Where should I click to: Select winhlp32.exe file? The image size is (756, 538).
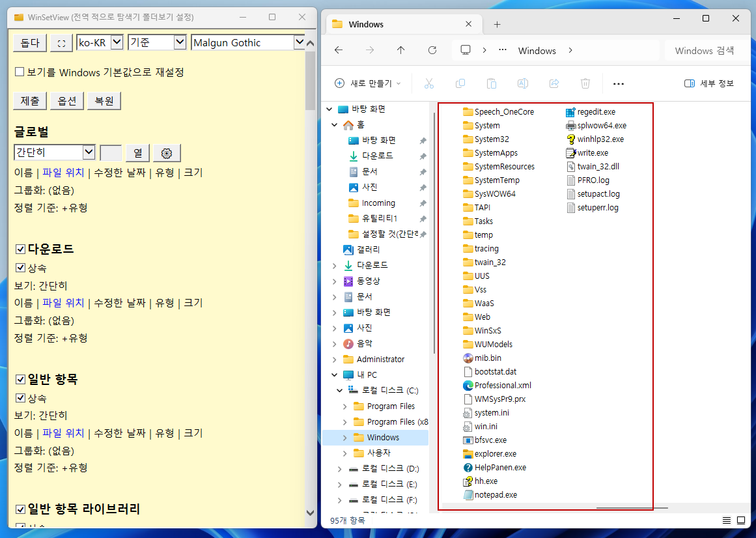[595, 139]
